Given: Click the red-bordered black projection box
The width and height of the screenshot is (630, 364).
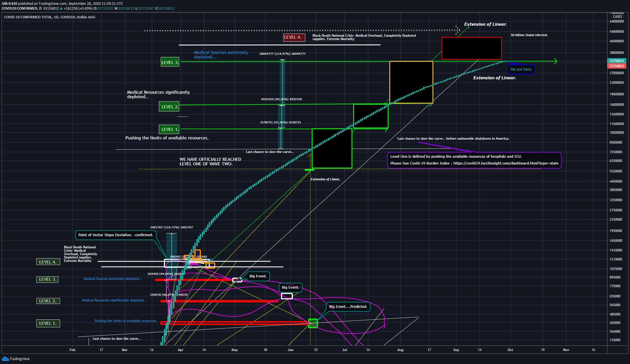Looking at the screenshot, I should tap(471, 48).
